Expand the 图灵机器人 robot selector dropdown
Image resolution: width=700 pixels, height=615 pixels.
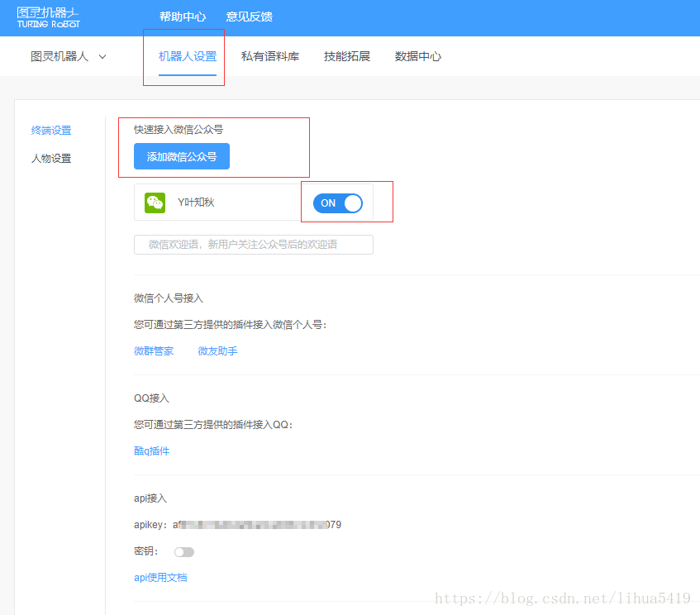point(69,57)
